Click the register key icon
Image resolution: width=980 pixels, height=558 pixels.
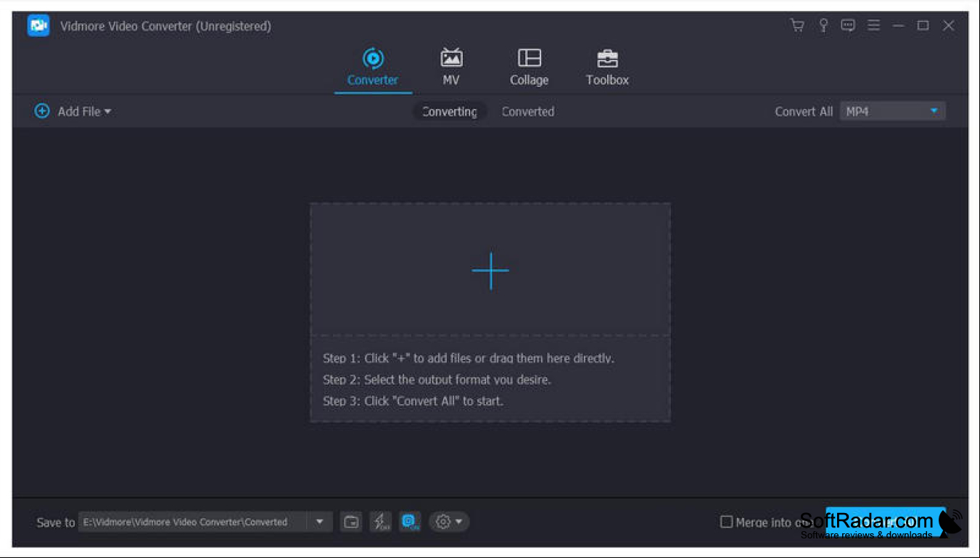click(823, 25)
